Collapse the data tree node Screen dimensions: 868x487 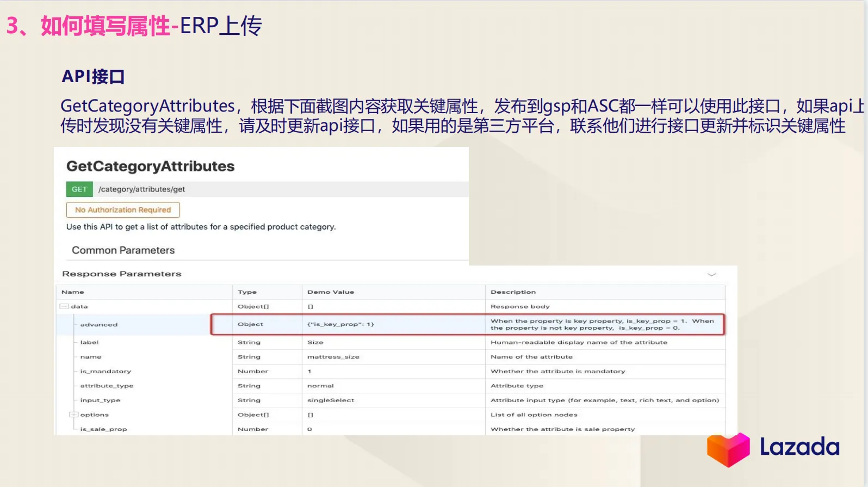(64, 306)
